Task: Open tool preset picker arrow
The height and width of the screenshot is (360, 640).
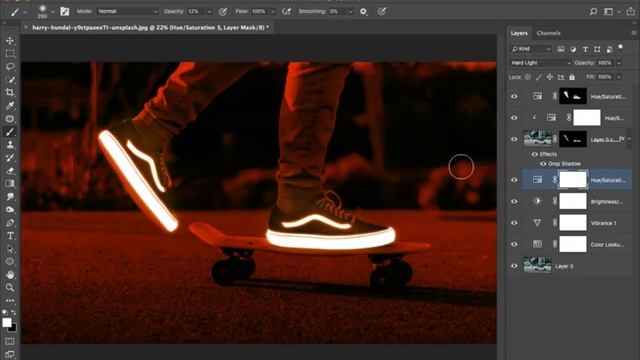Action: click(x=24, y=12)
